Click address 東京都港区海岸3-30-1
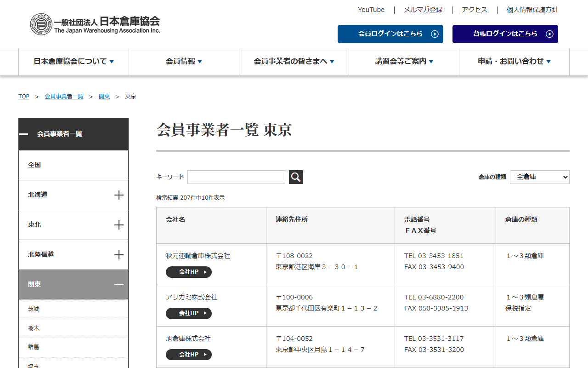 pyautogui.click(x=317, y=267)
